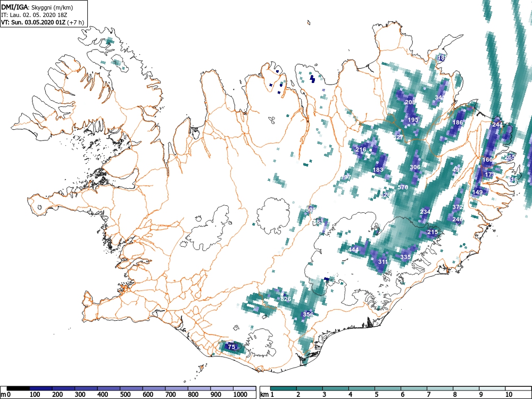Click the visibility value 826
The width and height of the screenshot is (532, 399).
coord(286,299)
